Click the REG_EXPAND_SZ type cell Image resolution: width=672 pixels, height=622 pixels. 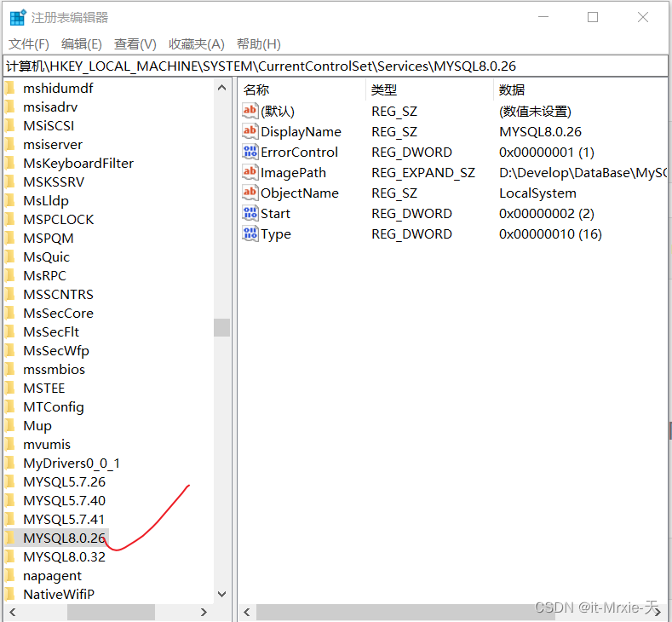pyautogui.click(x=423, y=172)
